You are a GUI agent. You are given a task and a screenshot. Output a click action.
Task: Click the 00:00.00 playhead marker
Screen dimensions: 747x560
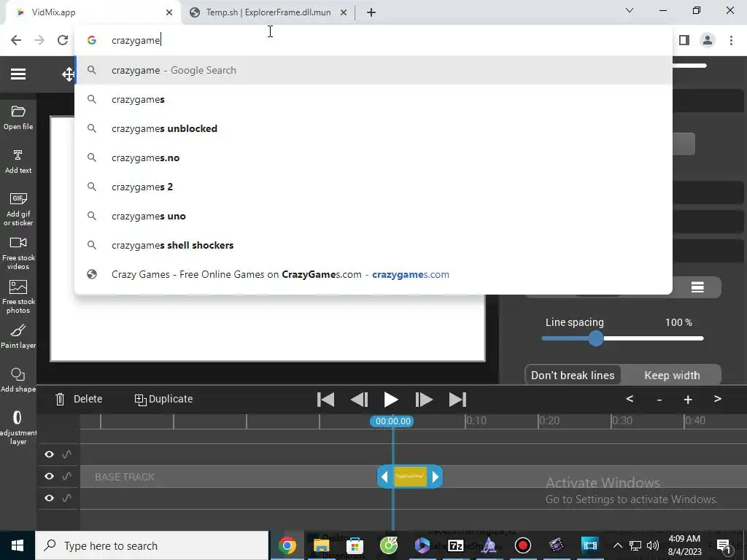[392, 421]
